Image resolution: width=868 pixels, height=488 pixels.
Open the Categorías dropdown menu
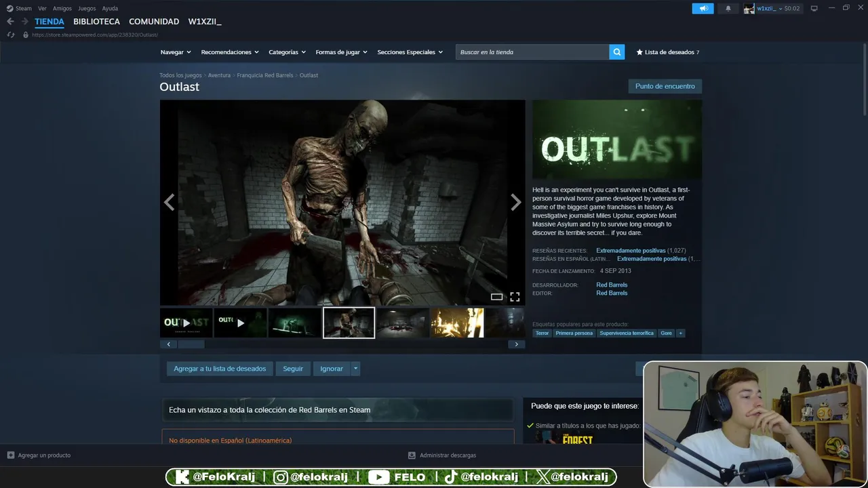tap(287, 52)
